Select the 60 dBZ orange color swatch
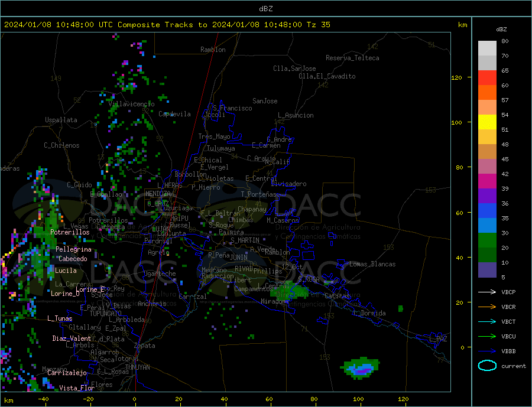Viewport: 532px width, 407px height. (x=487, y=93)
